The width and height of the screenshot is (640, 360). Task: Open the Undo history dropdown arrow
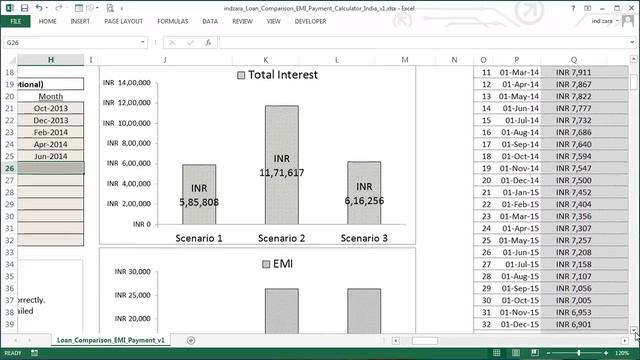pyautogui.click(x=47, y=8)
